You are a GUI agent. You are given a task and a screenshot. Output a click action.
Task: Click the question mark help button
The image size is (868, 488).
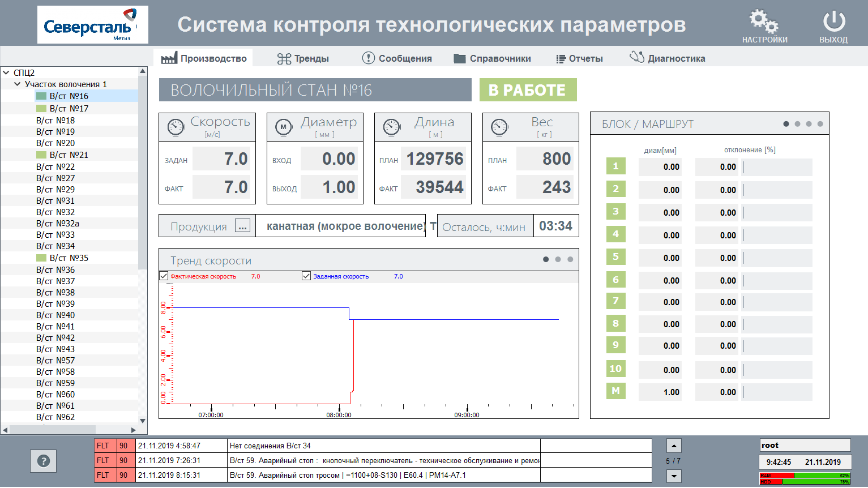click(44, 461)
